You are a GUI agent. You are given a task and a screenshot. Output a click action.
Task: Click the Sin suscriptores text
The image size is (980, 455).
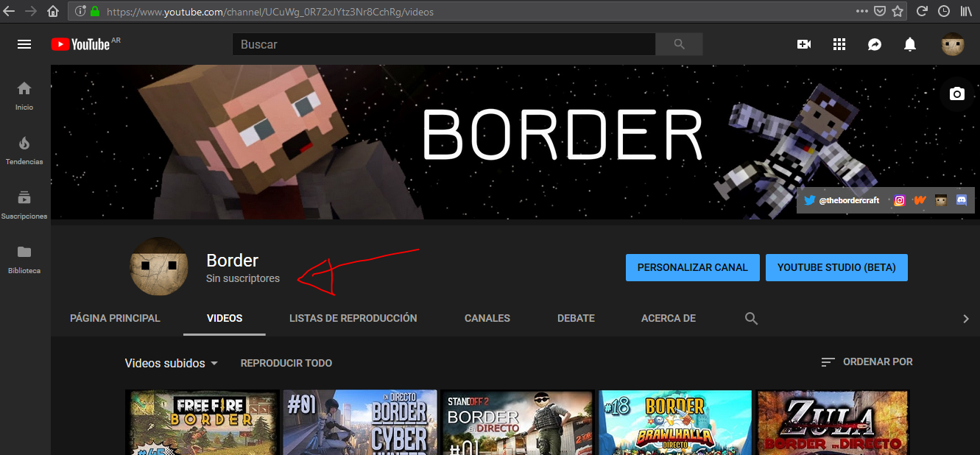click(x=243, y=278)
